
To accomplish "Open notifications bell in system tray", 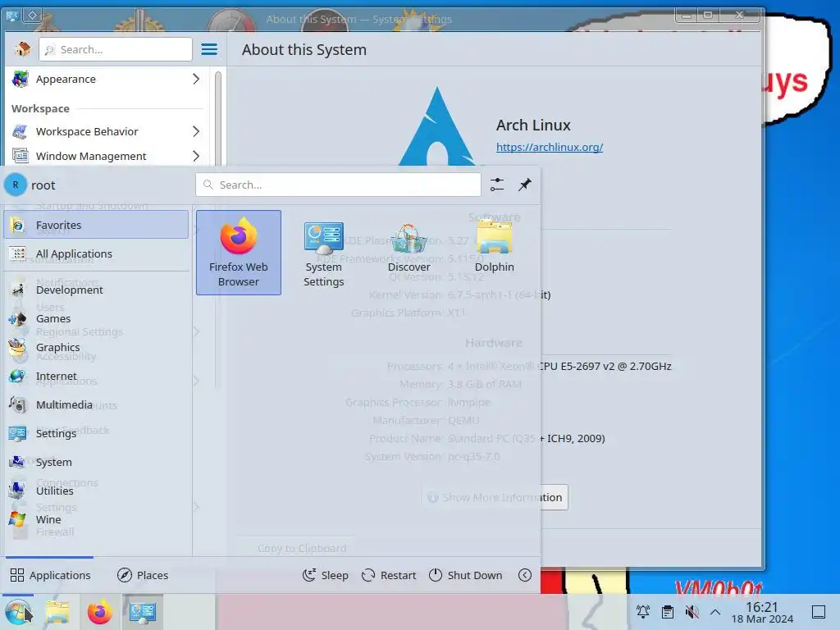I will point(643,612).
